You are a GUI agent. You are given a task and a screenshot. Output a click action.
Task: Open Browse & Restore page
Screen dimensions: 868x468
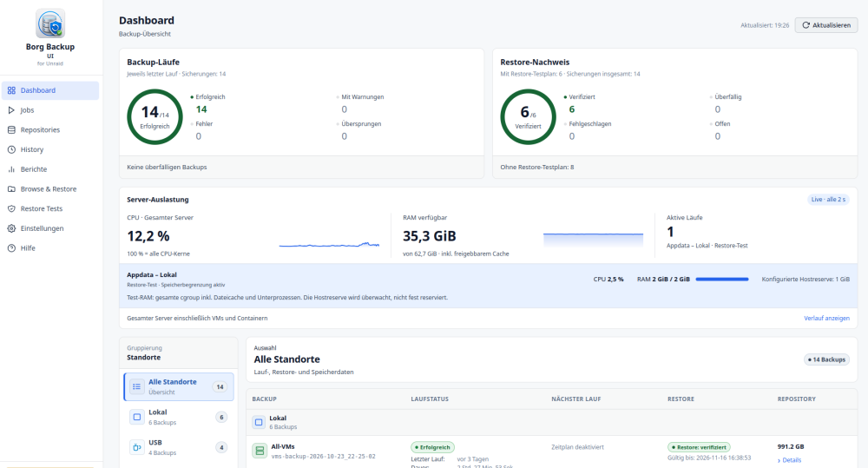tap(50, 189)
